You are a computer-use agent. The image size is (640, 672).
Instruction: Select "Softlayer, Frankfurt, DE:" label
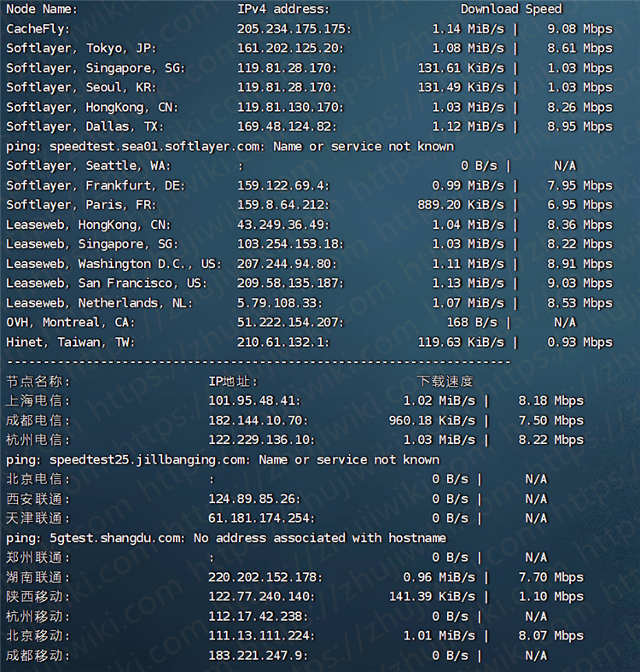[x=96, y=186]
